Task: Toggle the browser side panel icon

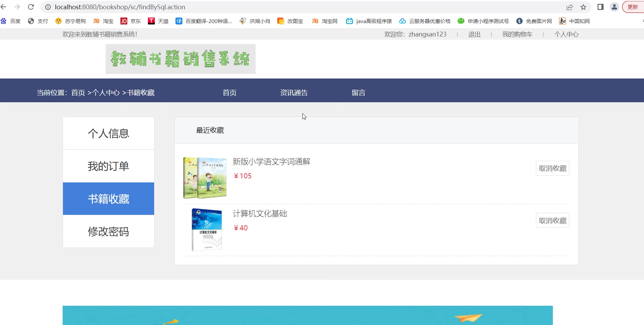Action: (600, 7)
